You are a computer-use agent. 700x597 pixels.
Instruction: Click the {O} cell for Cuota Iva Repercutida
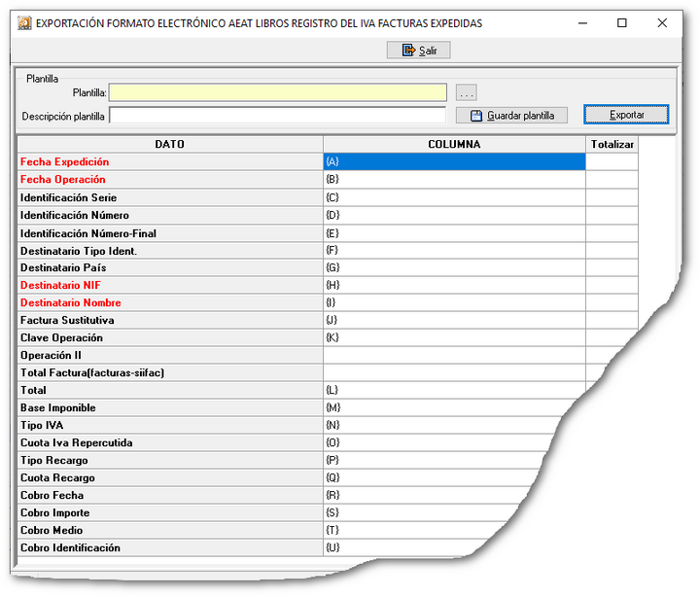point(437,442)
